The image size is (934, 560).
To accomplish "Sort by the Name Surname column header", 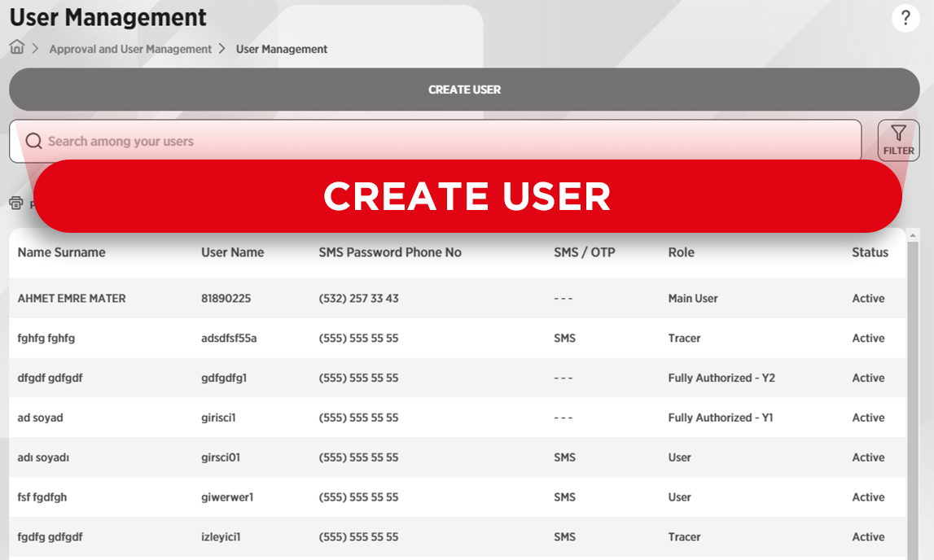I will pos(62,252).
